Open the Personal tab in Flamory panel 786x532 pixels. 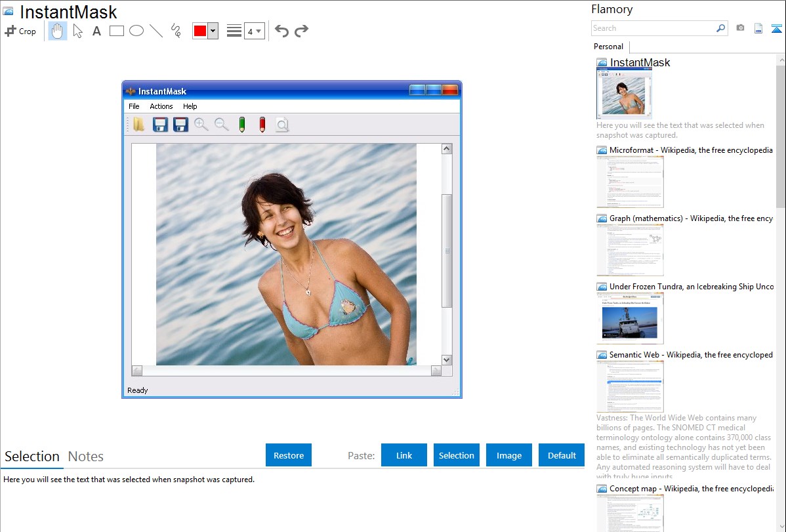point(608,47)
